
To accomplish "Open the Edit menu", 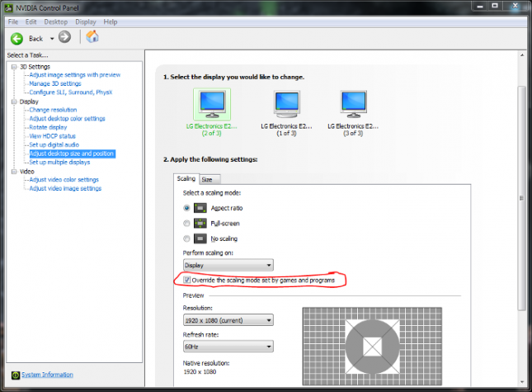I will [31, 21].
